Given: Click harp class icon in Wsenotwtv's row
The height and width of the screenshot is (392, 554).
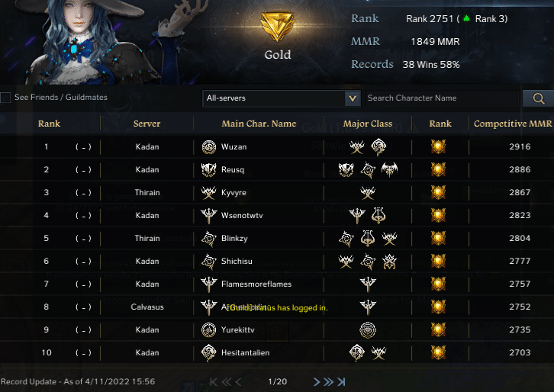Looking at the screenshot, I should (x=378, y=215).
